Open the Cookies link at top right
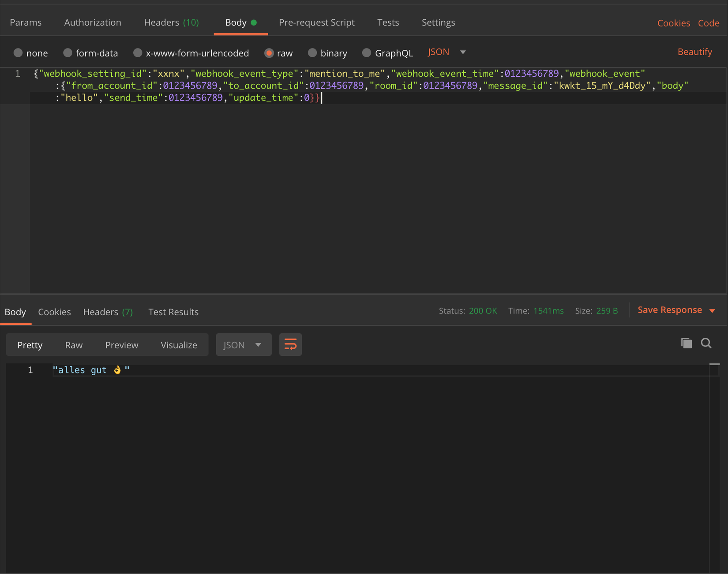728x574 pixels. 673,23
